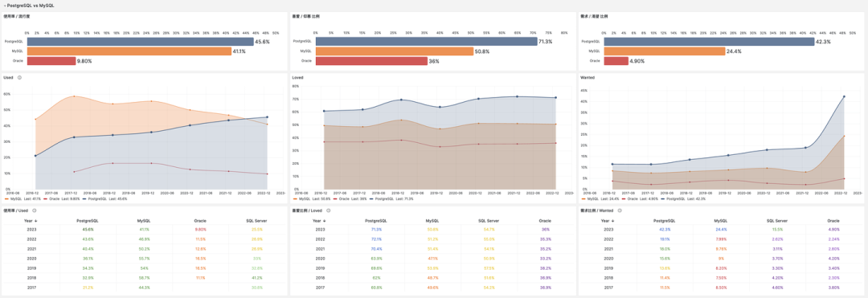Click the 72.1% PostgreSQL cell in Loved table
Viewport: 868px width, 298px height.
[377, 238]
